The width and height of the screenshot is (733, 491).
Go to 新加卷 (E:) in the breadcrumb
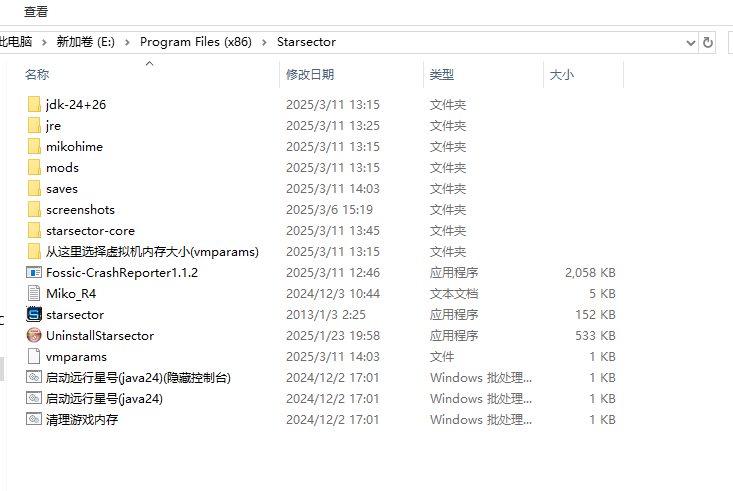point(86,42)
